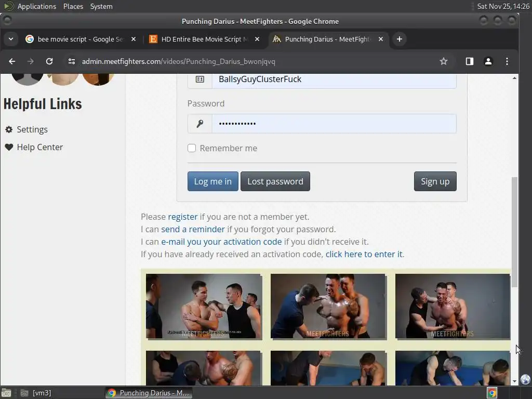Click the password input field
Image resolution: width=532 pixels, height=399 pixels.
click(334, 124)
